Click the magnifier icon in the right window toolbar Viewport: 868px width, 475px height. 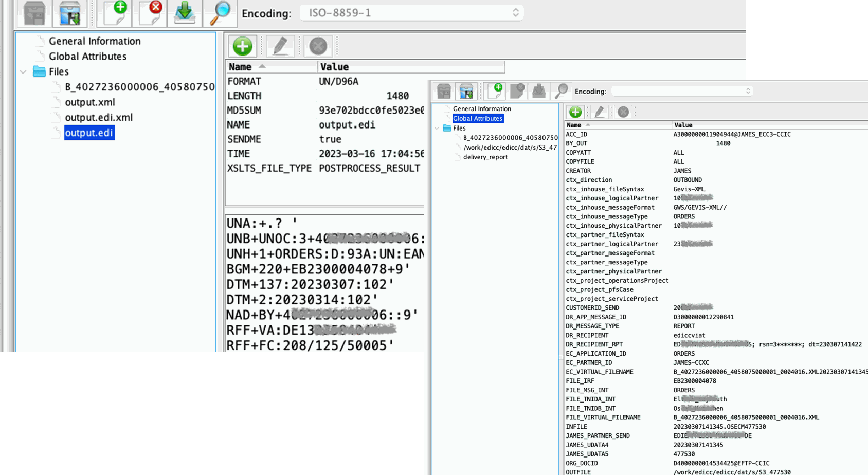click(562, 91)
